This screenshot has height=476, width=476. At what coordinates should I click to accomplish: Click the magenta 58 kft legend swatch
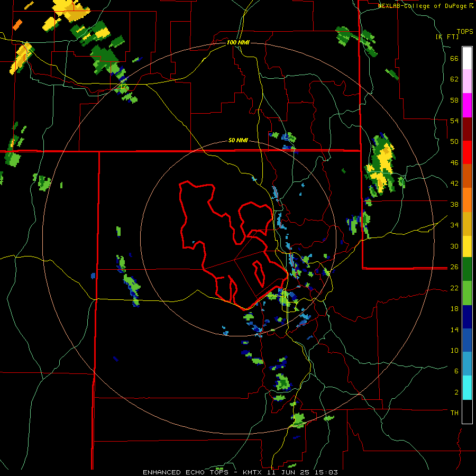467,105
